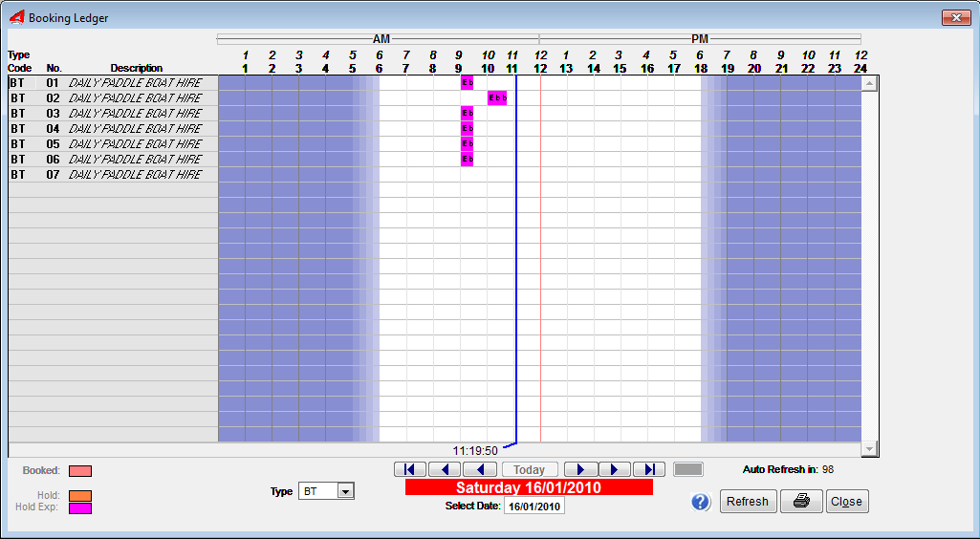Click the gray box right of navigation arrows

[x=688, y=469]
